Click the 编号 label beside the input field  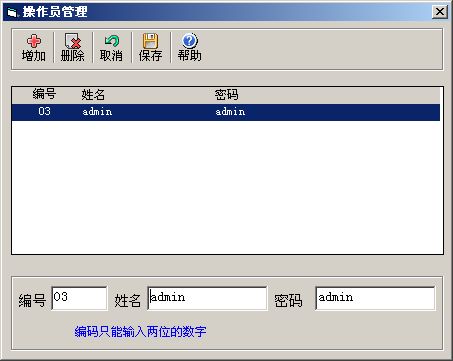coord(32,300)
